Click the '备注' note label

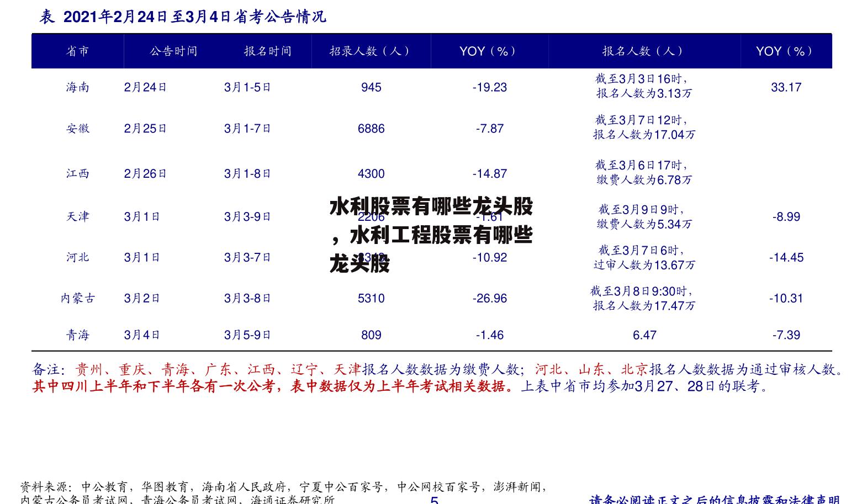click(47, 369)
